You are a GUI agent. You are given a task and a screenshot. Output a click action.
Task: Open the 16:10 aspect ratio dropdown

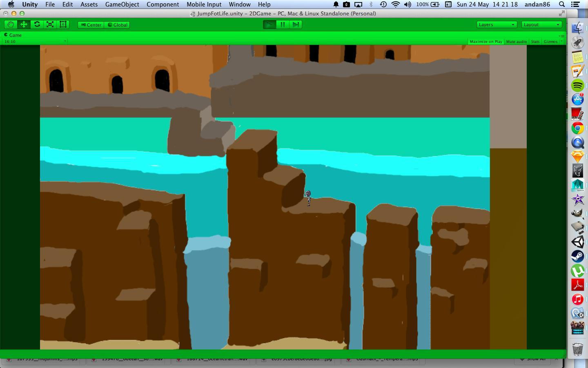tap(35, 41)
